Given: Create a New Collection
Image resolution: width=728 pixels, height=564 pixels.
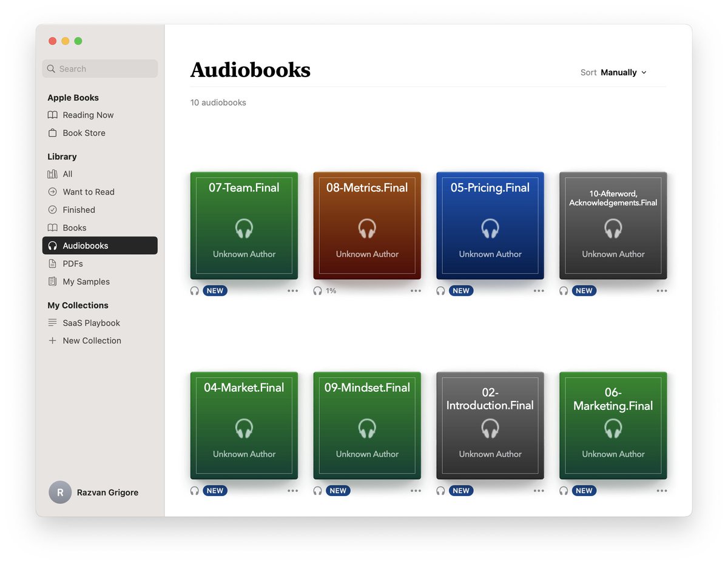Looking at the screenshot, I should 100,340.
